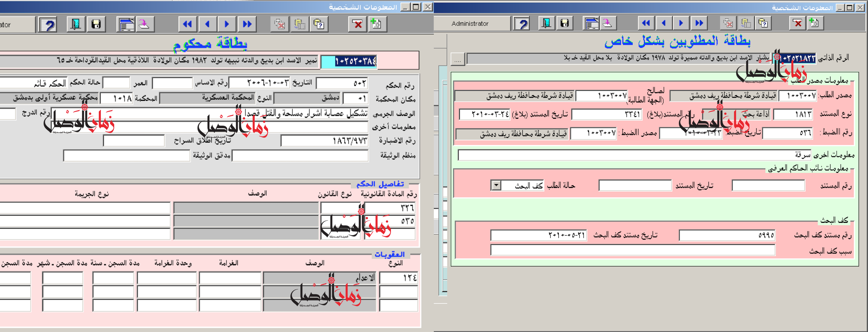
Task: Go to next record in wanted persons window
Action: (x=681, y=23)
